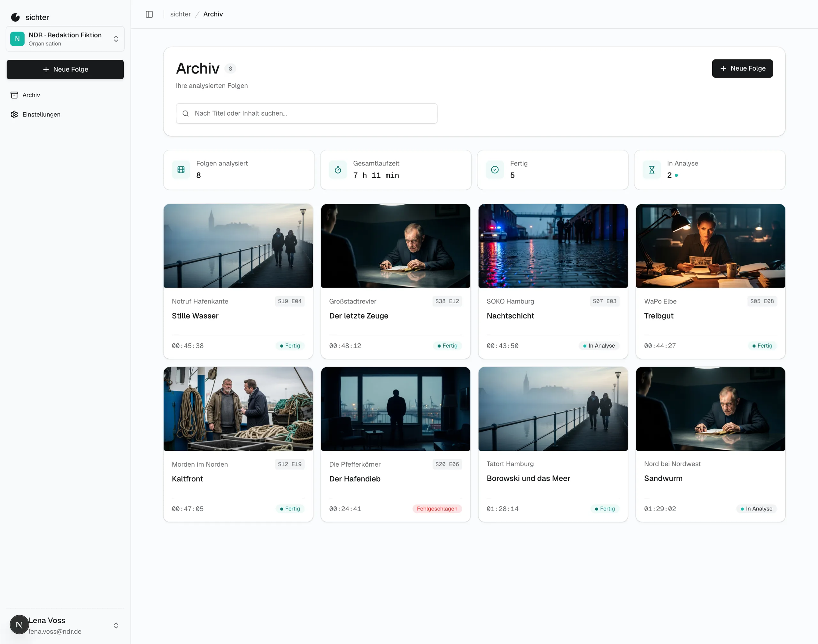Image resolution: width=818 pixels, height=644 pixels.
Task: Click the sichter breadcrumb link
Action: point(180,14)
